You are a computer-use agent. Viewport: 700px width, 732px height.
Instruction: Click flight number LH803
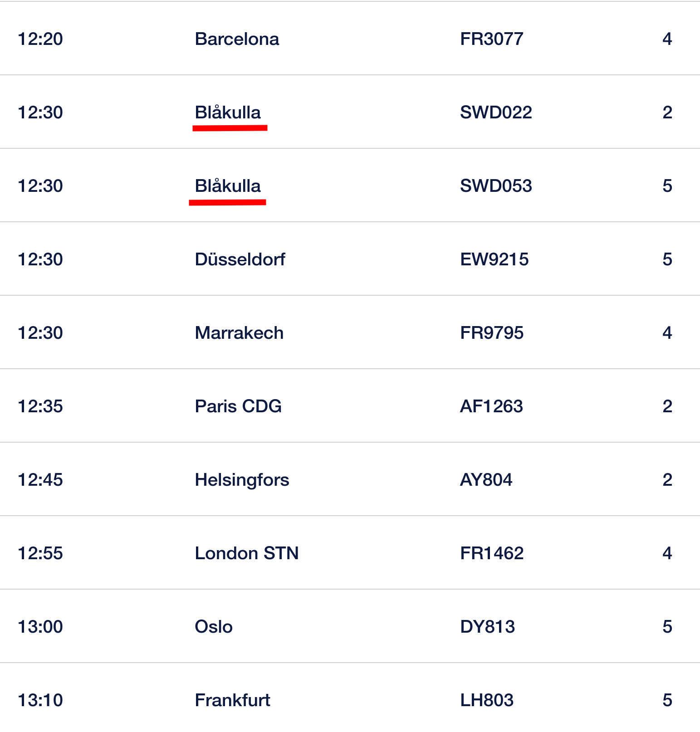(x=487, y=700)
